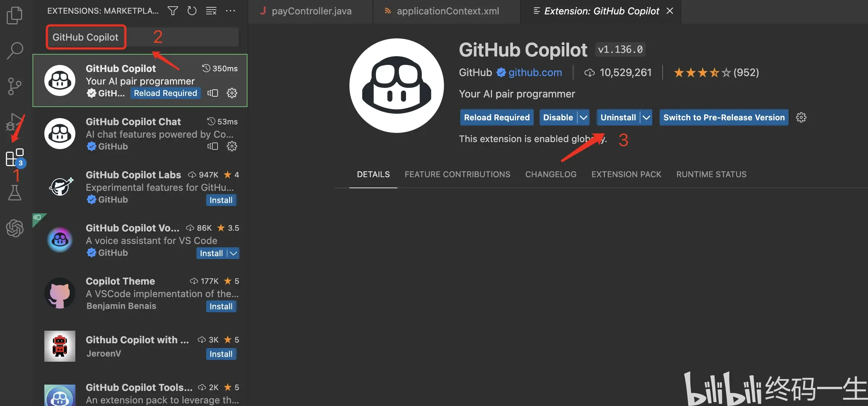Open the ChatGPT sidebar icon
Image resolution: width=868 pixels, height=406 pixels.
pyautogui.click(x=15, y=228)
